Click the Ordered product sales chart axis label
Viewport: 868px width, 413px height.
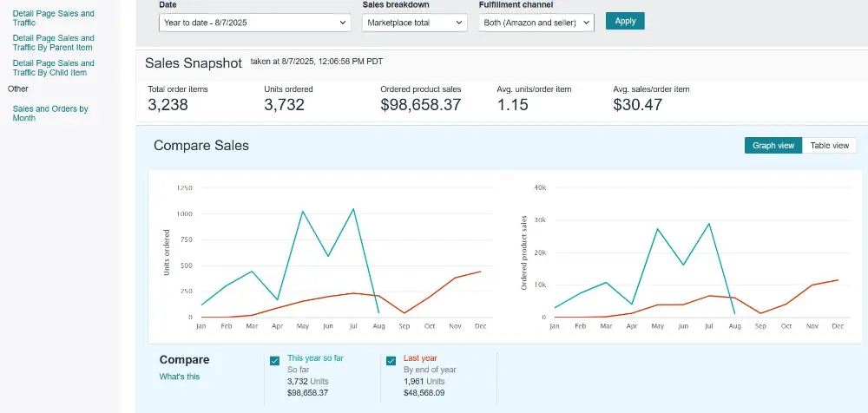click(x=523, y=252)
